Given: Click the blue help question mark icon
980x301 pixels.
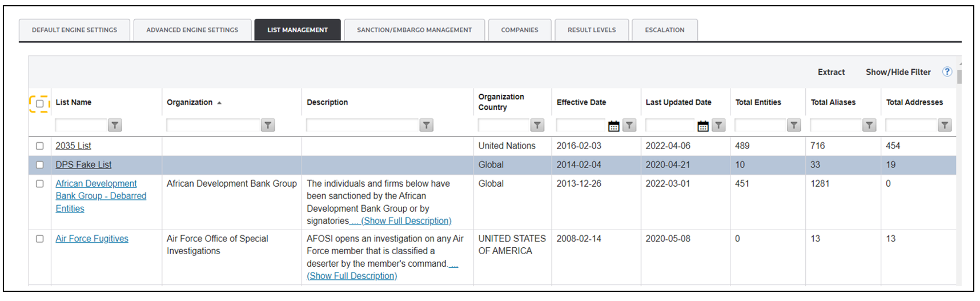Looking at the screenshot, I should coord(947,72).
